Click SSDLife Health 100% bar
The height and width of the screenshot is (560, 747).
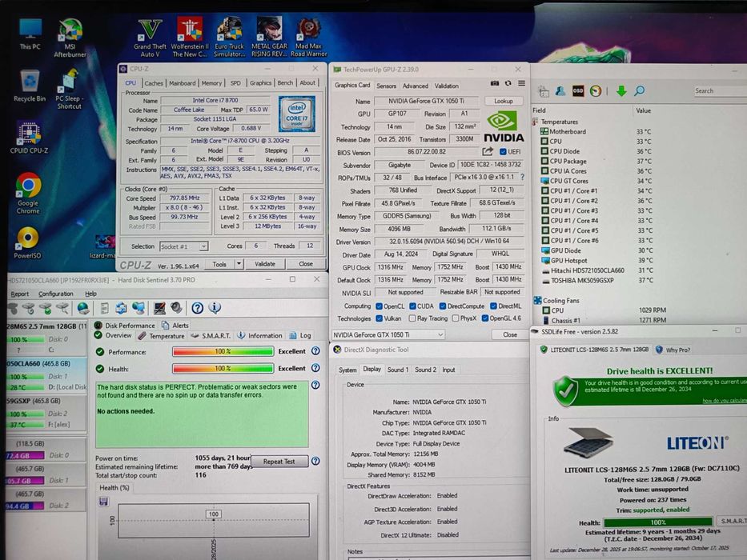pos(658,522)
